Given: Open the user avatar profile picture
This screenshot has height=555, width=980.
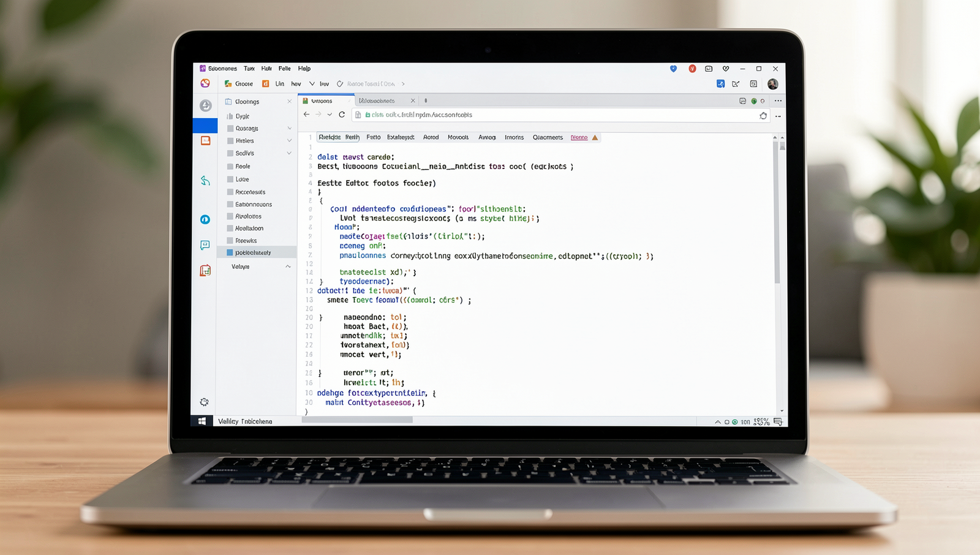Looking at the screenshot, I should click(x=773, y=84).
